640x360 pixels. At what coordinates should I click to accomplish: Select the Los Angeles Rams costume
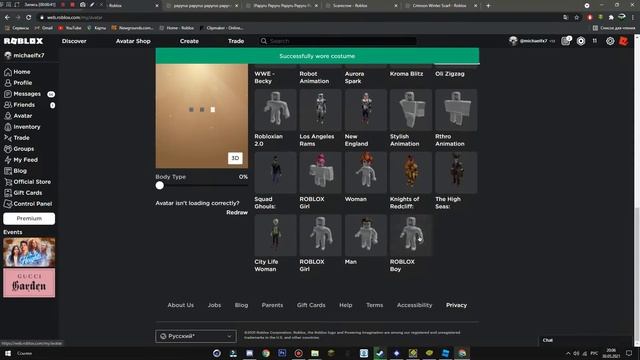tap(320, 110)
